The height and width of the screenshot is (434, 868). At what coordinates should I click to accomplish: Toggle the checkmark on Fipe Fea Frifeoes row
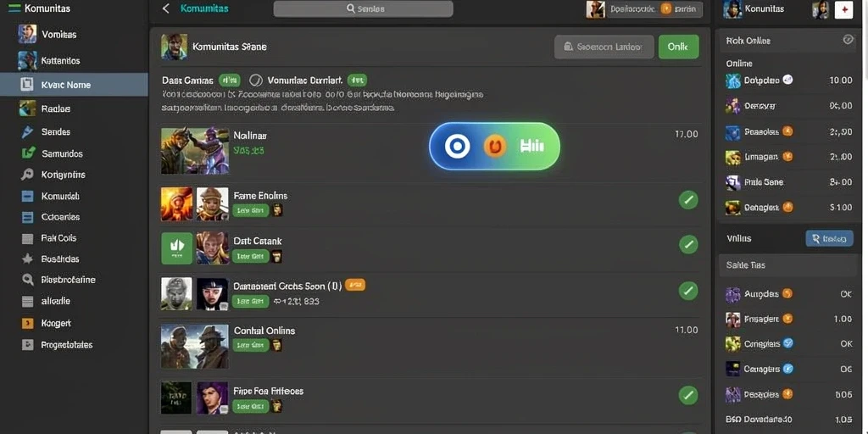coord(688,395)
